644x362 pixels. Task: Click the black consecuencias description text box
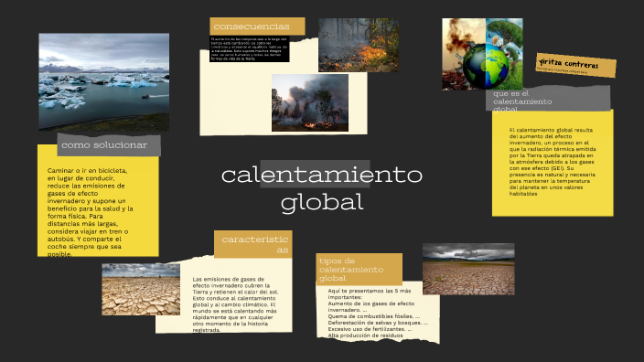click(250, 48)
